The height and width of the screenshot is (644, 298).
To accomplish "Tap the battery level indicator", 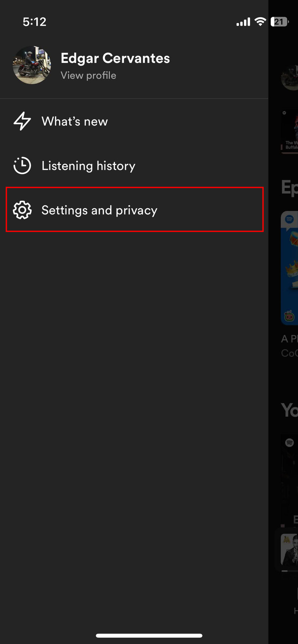I will tap(280, 22).
